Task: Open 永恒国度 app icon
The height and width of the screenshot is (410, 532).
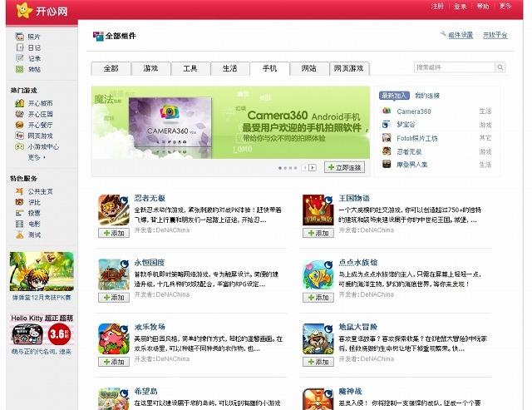Action: [114, 274]
